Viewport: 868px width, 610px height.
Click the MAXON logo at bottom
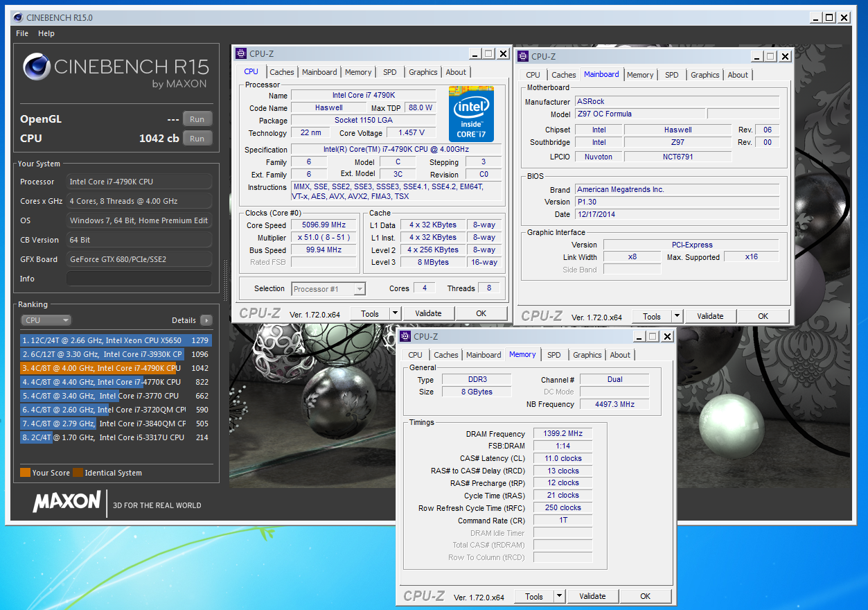coord(67,502)
